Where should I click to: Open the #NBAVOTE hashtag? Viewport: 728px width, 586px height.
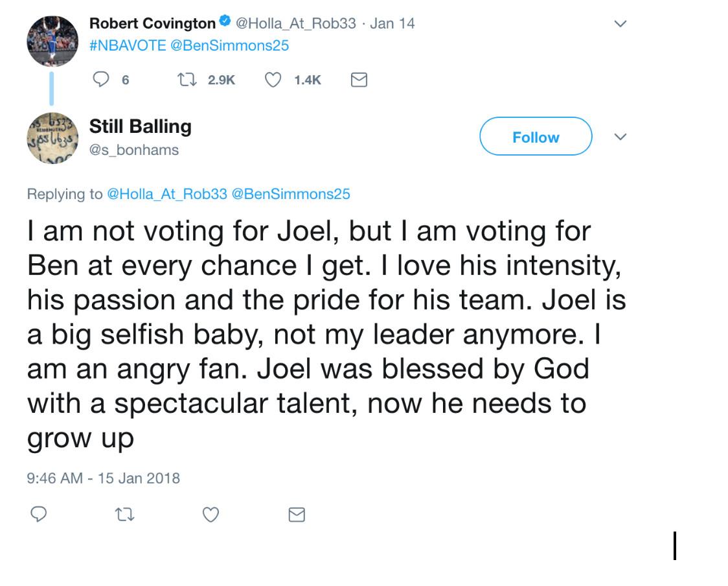[x=128, y=45]
